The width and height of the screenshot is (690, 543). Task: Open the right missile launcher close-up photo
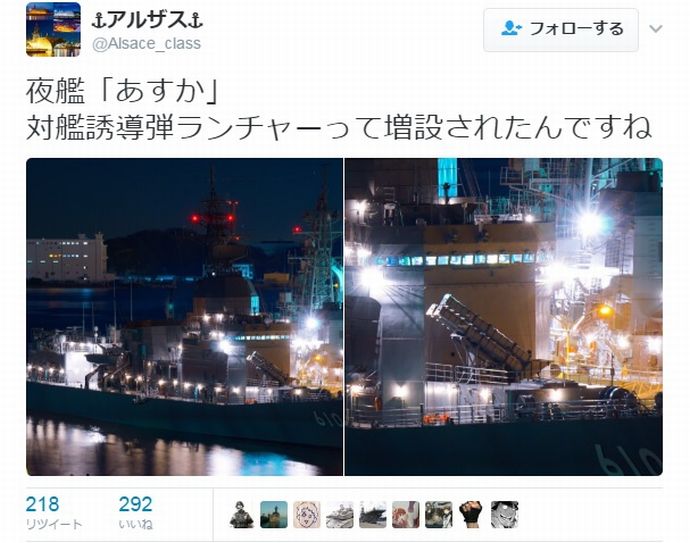click(503, 317)
